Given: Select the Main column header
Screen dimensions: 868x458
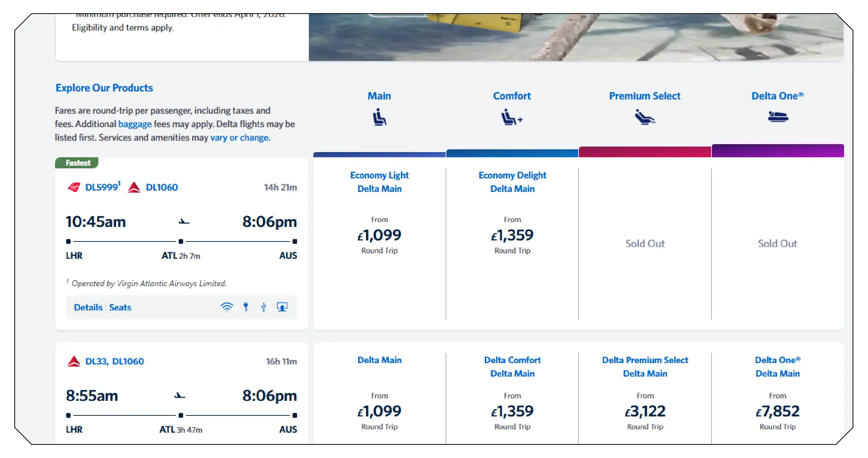Looking at the screenshot, I should 379,96.
